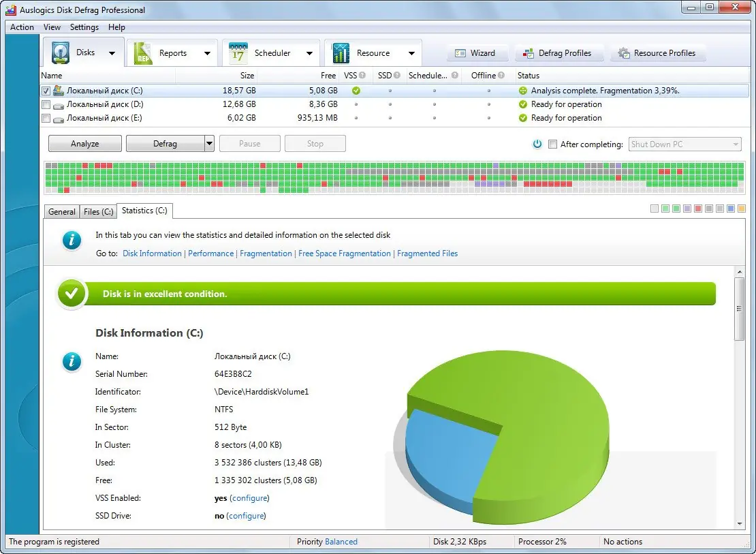Click the Auslogics app icon in title bar
This screenshot has height=554, width=756.
point(11,10)
